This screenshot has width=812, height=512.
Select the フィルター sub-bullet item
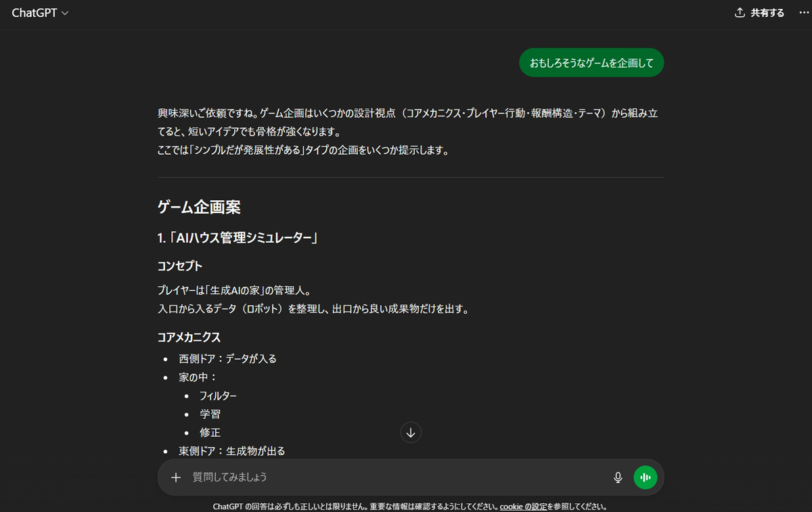(x=218, y=396)
